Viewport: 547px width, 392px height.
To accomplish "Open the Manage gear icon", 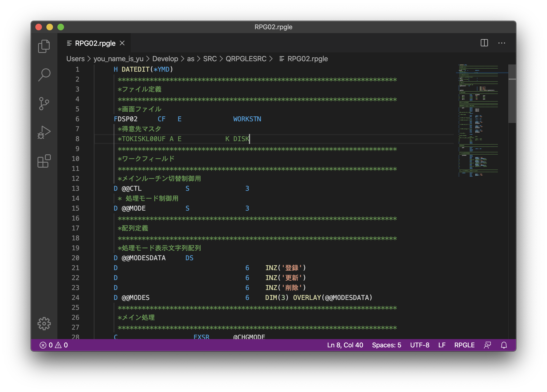I will [x=44, y=324].
